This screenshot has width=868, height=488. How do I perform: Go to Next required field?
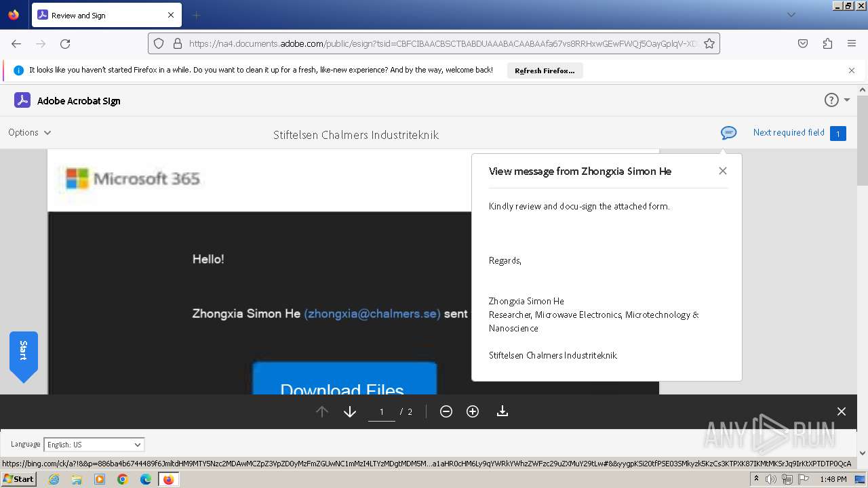pyautogui.click(x=789, y=132)
